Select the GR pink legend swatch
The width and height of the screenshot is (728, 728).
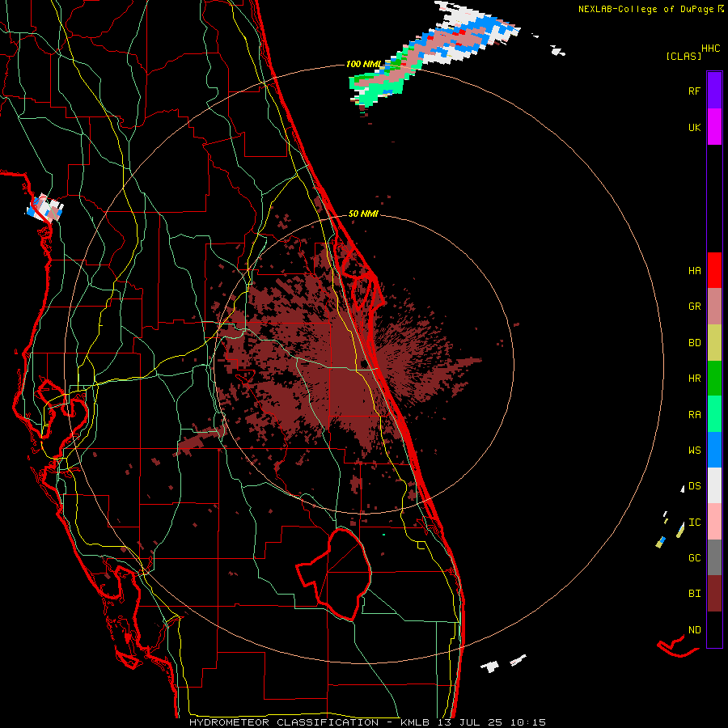click(x=714, y=307)
